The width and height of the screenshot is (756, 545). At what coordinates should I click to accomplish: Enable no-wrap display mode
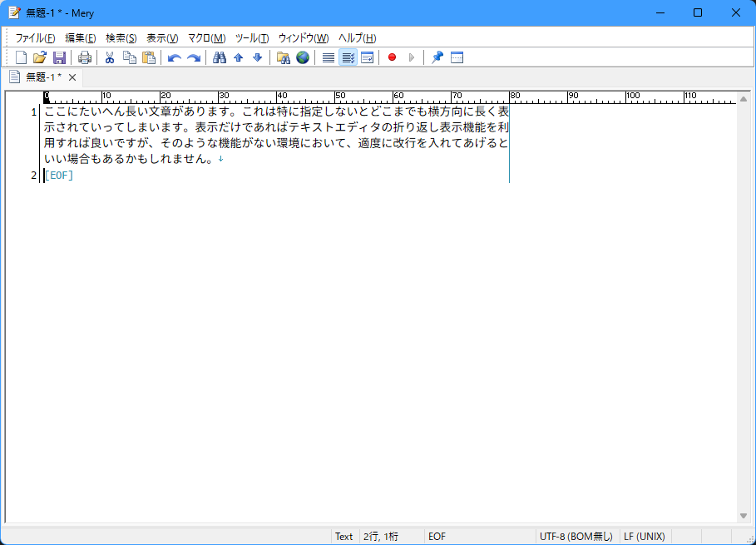pos(327,57)
